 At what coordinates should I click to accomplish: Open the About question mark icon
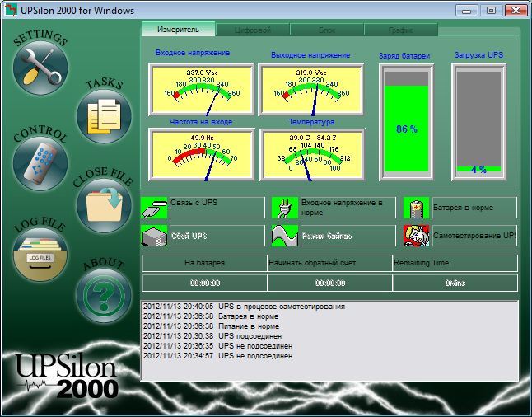pyautogui.click(x=104, y=296)
